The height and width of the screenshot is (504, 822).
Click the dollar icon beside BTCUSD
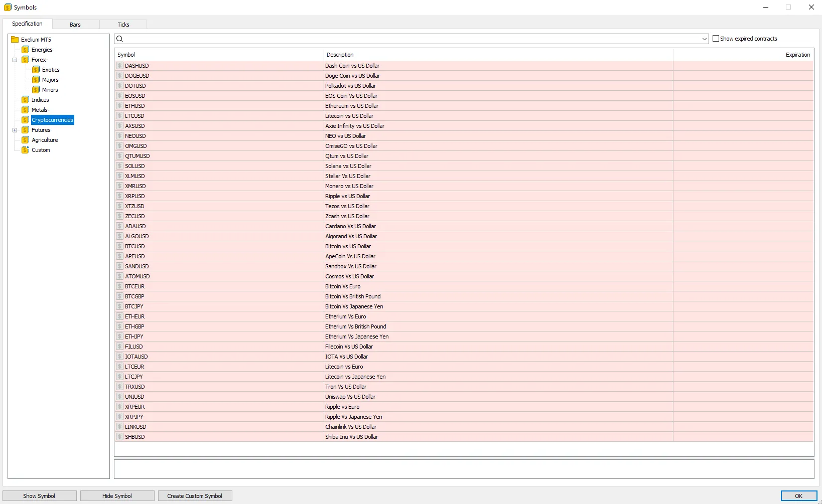coord(120,246)
